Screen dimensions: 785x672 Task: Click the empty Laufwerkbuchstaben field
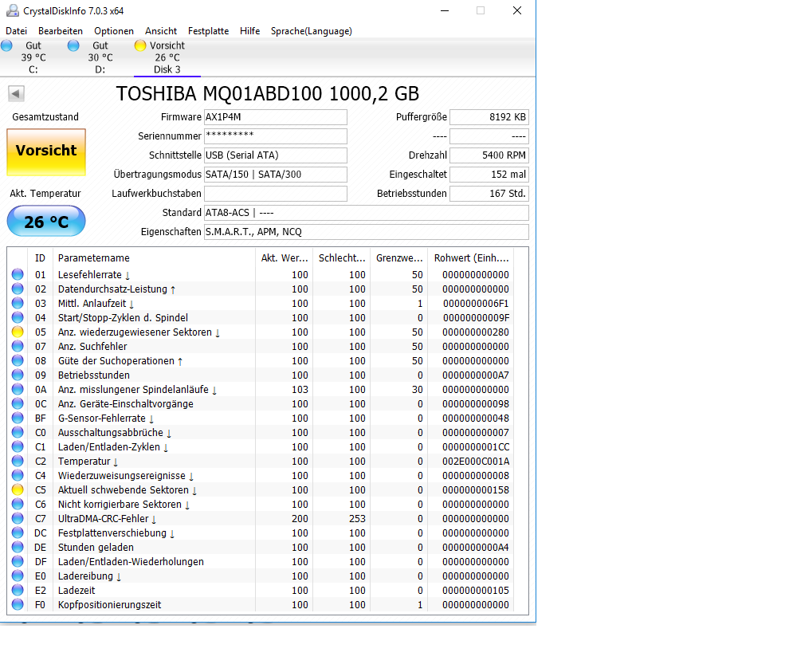tap(276, 194)
